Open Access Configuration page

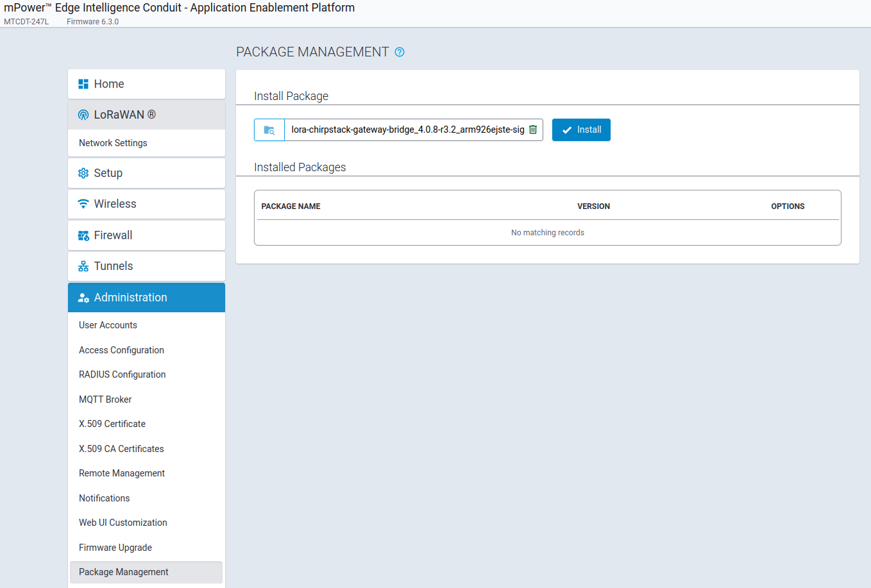(146, 350)
